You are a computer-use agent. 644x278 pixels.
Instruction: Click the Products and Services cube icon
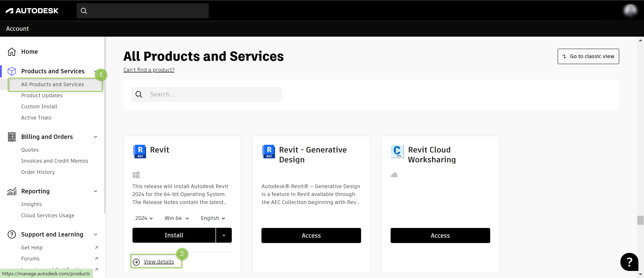(12, 71)
